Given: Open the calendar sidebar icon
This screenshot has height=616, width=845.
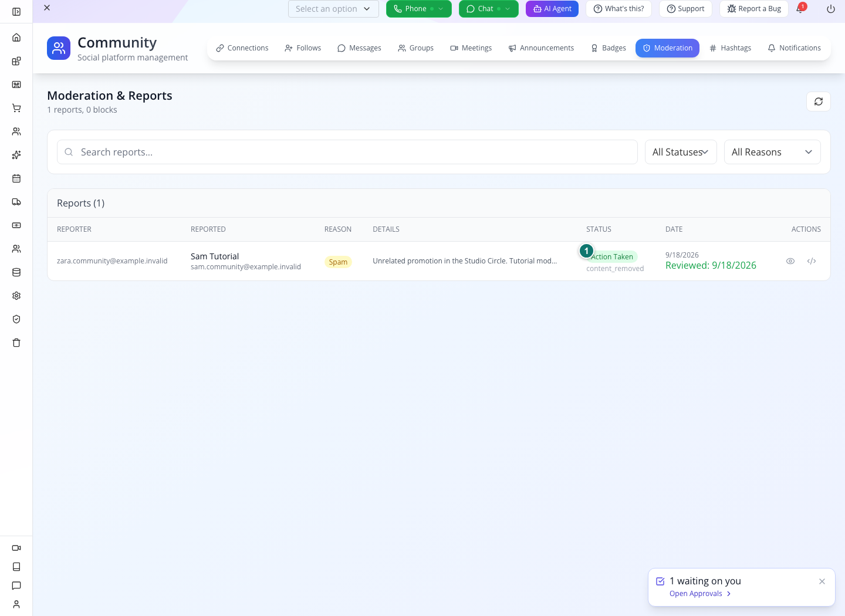Looking at the screenshot, I should (x=16, y=178).
